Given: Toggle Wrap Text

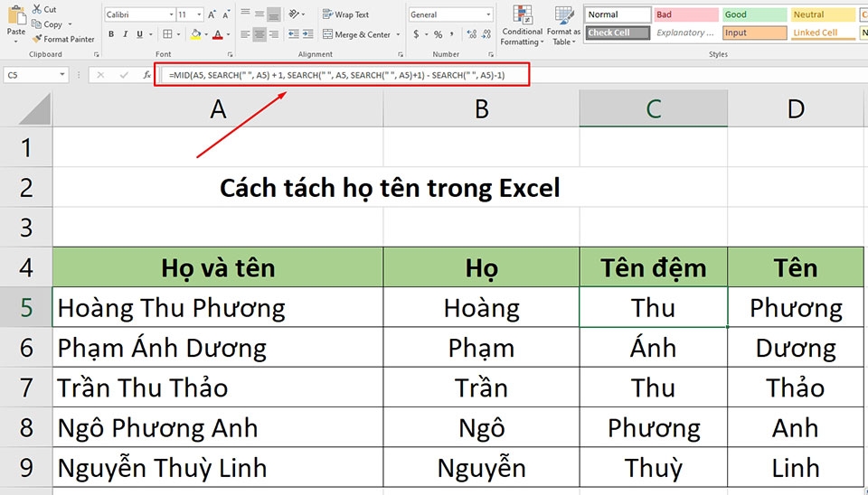Looking at the screenshot, I should [346, 14].
